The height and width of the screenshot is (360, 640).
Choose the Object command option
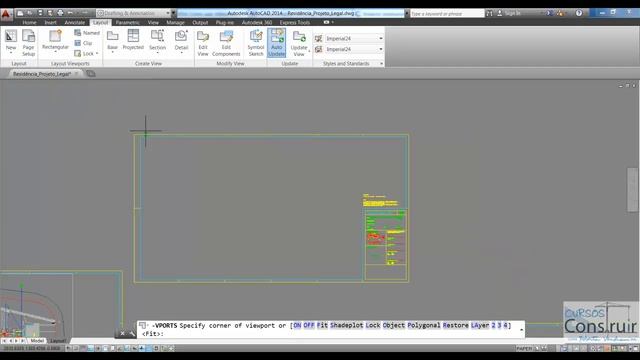(393, 325)
